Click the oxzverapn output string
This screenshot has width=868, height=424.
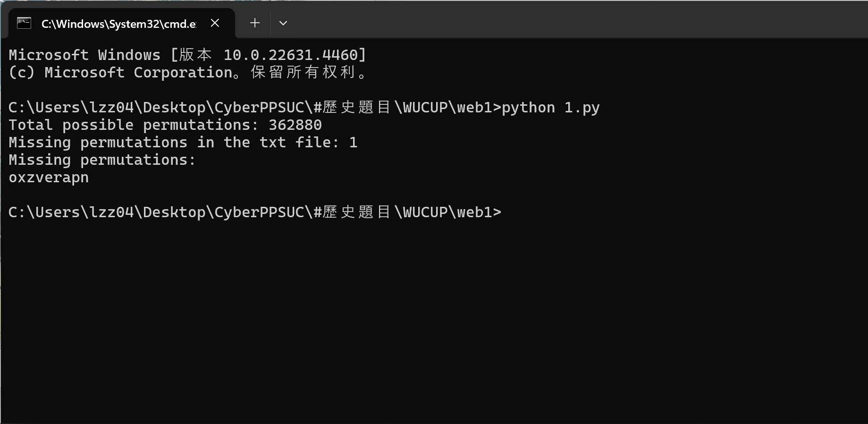(49, 178)
